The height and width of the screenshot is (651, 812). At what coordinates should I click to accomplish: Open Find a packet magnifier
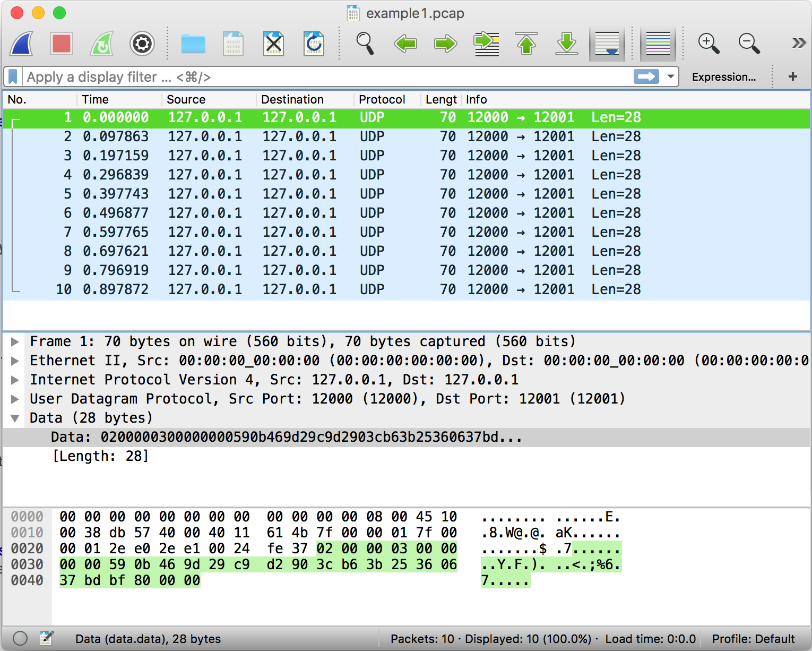365,44
